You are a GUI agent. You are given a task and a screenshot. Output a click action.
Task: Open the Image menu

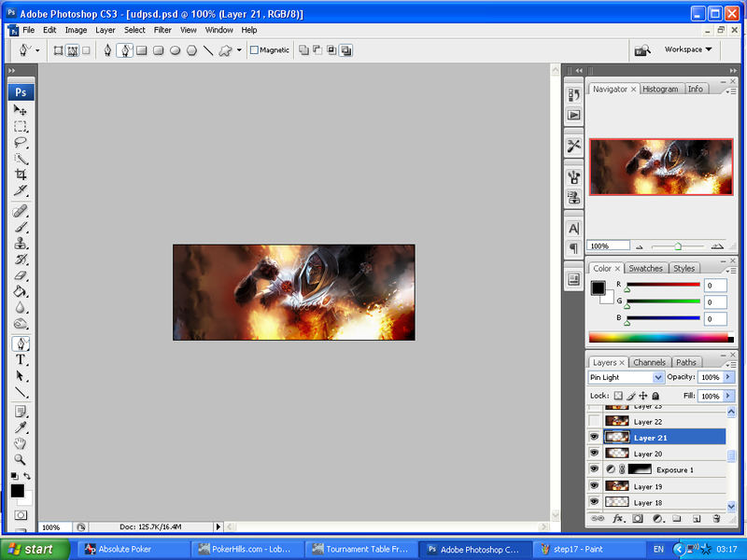[76, 30]
